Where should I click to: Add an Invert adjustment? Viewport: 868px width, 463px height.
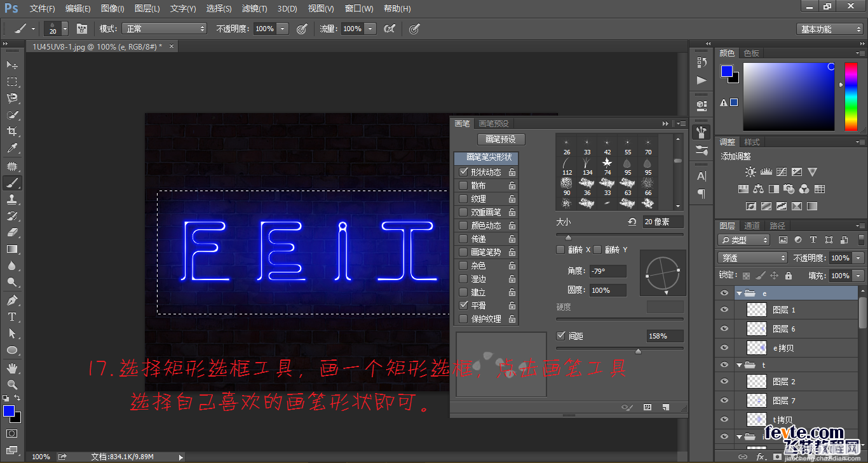[x=750, y=206]
